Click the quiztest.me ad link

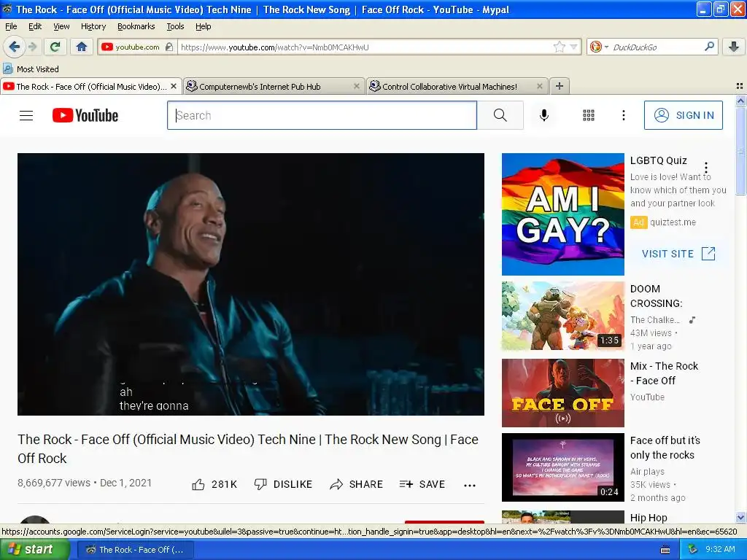click(x=673, y=222)
